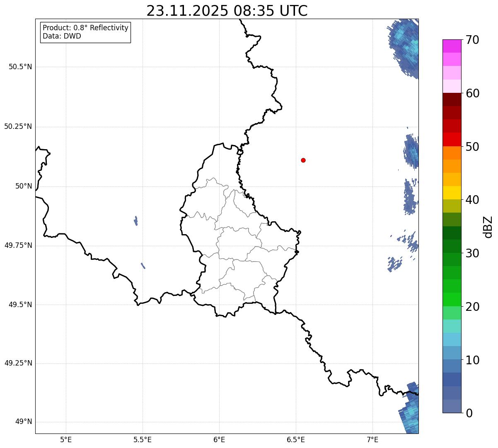Click the colorbar tick value "50"
This screenshot has height=448, width=498.
pos(472,147)
